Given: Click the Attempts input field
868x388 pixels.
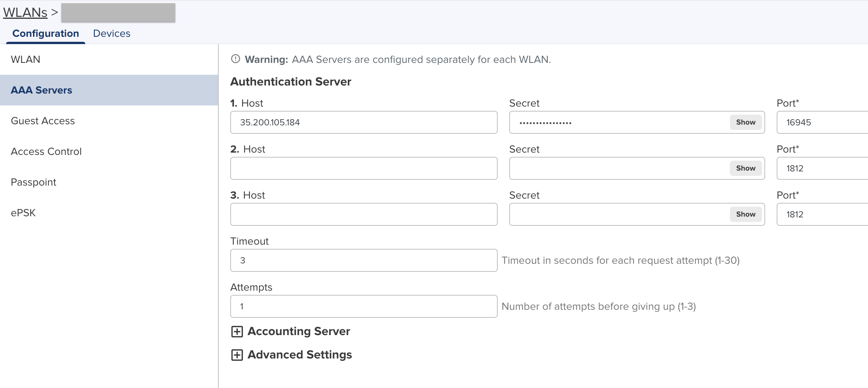Looking at the screenshot, I should tap(363, 306).
